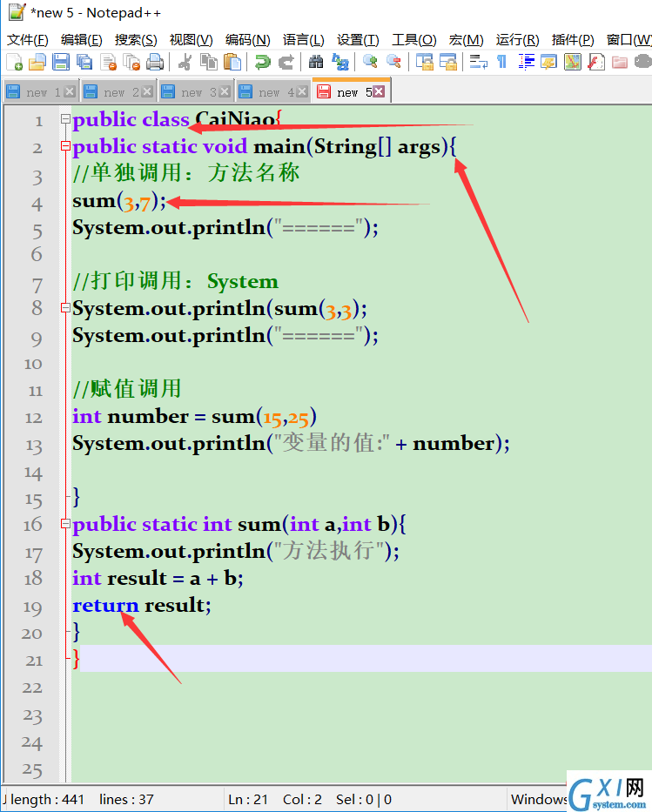The image size is (652, 812).
Task: Toggle synchronize horizontal scrolling icon
Action: (x=448, y=62)
